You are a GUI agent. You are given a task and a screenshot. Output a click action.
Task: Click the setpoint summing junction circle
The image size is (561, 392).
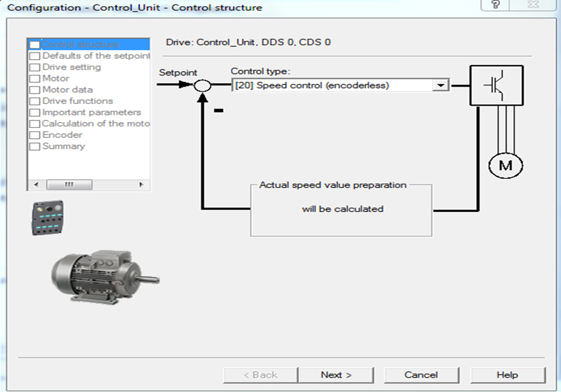coord(202,85)
